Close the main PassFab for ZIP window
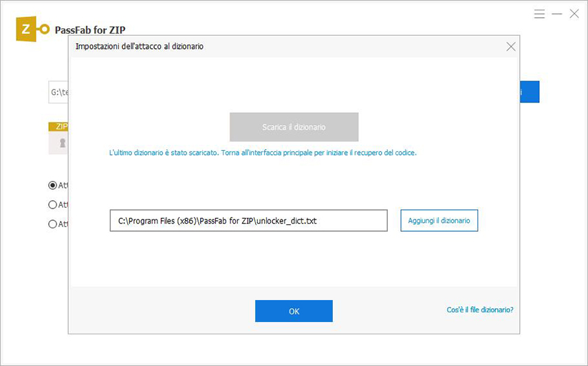This screenshot has width=588, height=366. point(574,14)
